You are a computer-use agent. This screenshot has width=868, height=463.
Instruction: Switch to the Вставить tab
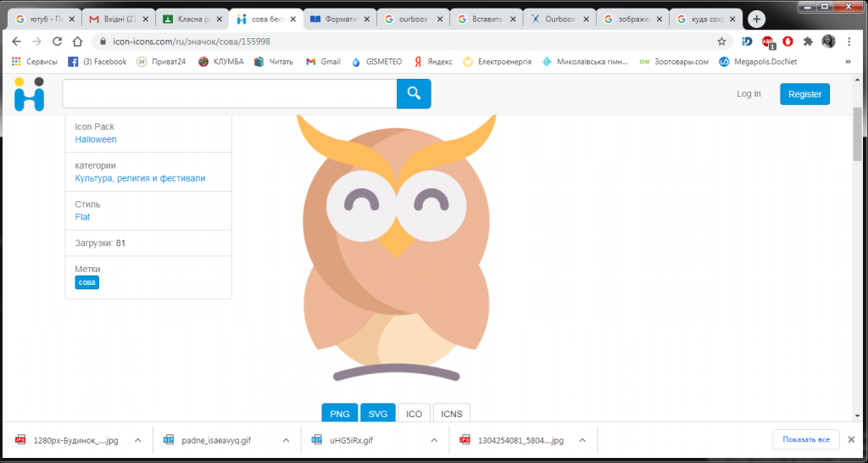[x=486, y=19]
